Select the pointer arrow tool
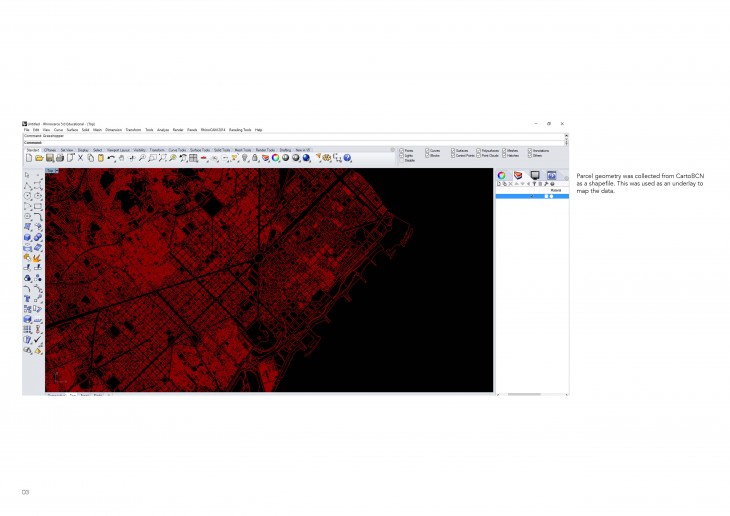The height and width of the screenshot is (516, 730). (x=27, y=175)
